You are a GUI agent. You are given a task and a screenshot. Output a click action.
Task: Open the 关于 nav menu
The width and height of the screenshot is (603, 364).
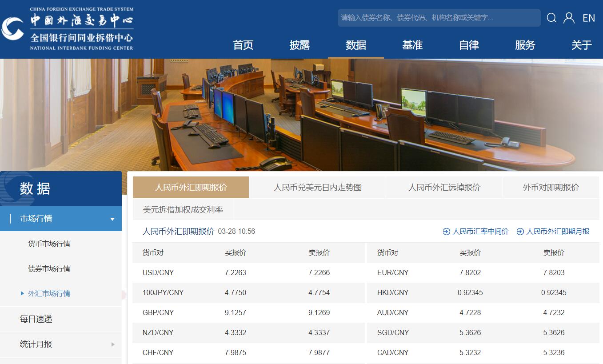click(x=582, y=45)
